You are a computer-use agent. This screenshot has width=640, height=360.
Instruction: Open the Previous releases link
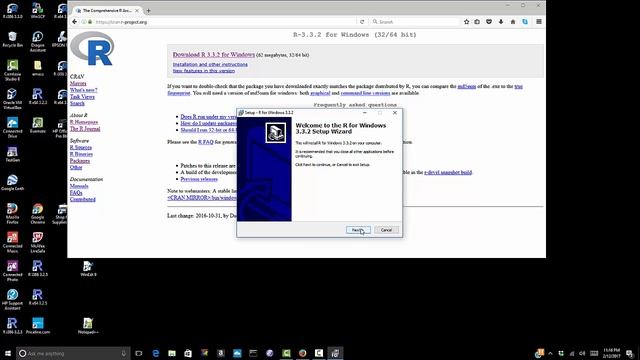[199, 179]
